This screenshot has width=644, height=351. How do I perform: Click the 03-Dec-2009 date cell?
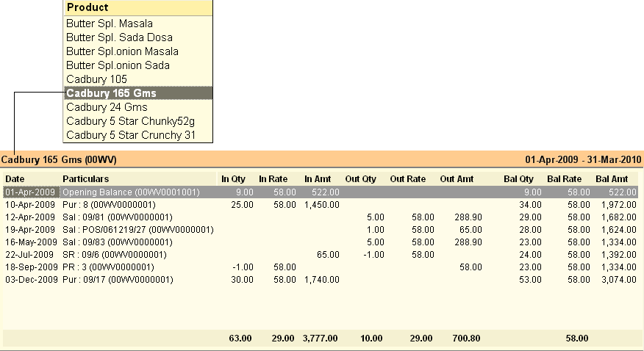[x=31, y=280]
